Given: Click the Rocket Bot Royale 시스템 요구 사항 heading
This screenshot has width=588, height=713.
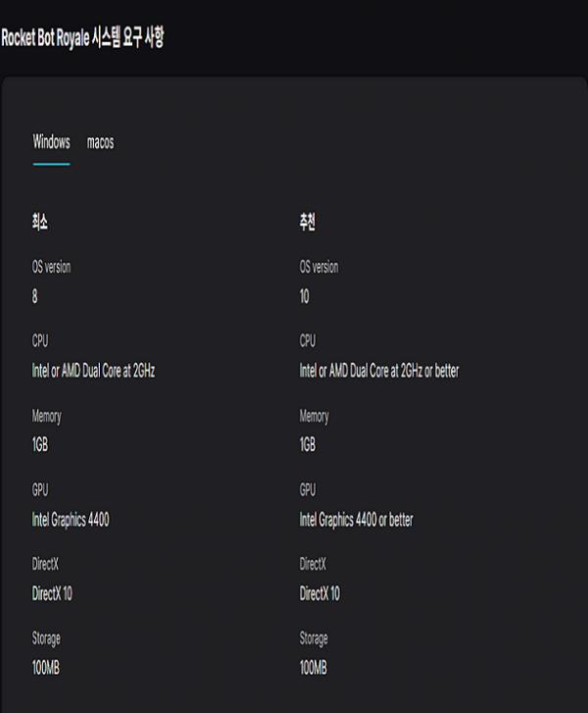Looking at the screenshot, I should pyautogui.click(x=82, y=38).
